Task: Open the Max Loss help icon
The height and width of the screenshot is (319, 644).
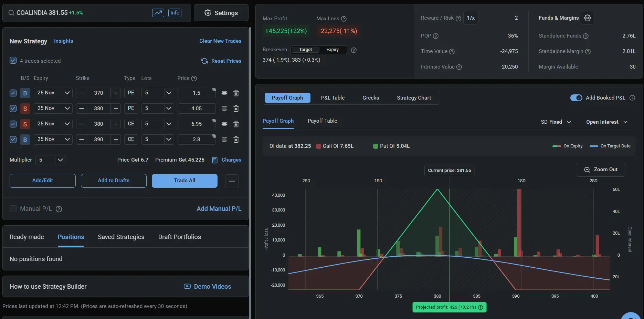Action: [344, 19]
